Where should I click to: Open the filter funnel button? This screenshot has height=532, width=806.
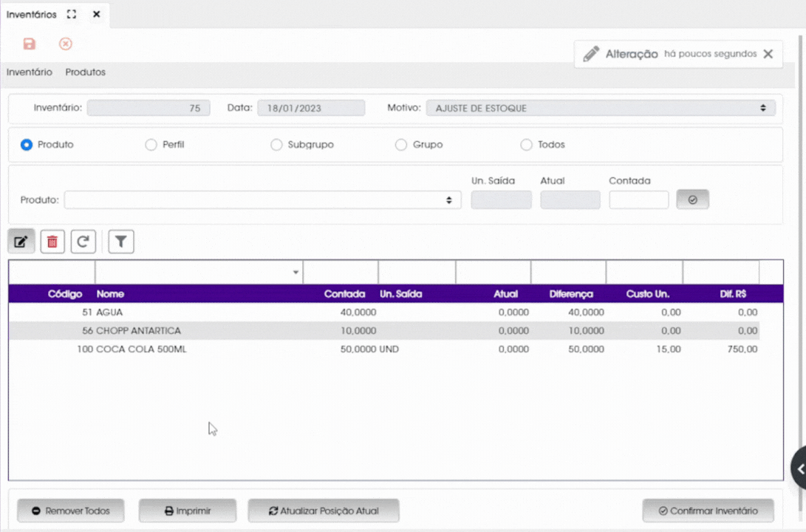tap(121, 242)
